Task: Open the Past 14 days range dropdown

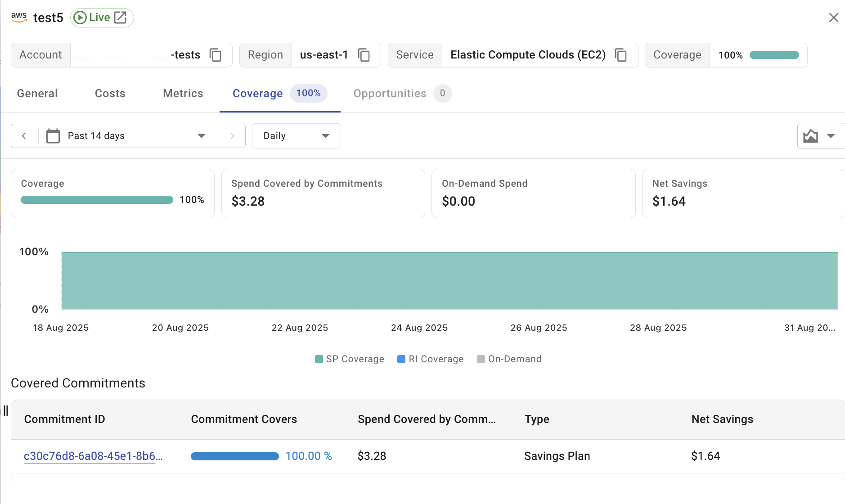Action: click(x=128, y=136)
